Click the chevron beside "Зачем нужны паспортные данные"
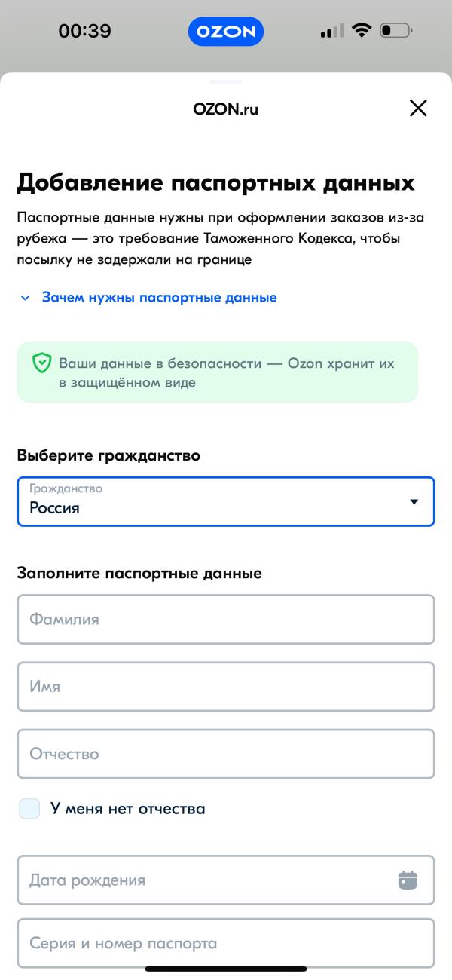This screenshot has height=980, width=452. [26, 298]
